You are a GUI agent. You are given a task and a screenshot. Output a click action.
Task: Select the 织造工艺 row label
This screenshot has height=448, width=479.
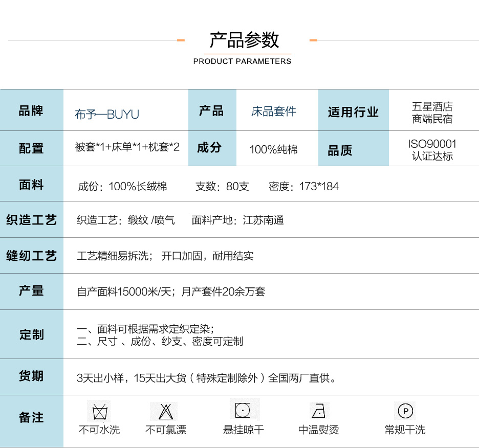[31, 220]
